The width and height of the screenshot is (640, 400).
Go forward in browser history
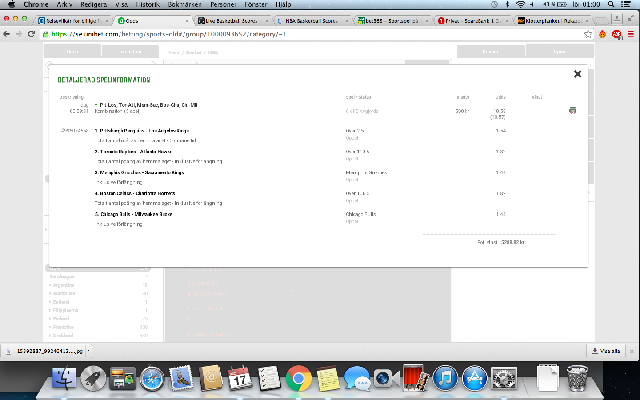click(19, 34)
